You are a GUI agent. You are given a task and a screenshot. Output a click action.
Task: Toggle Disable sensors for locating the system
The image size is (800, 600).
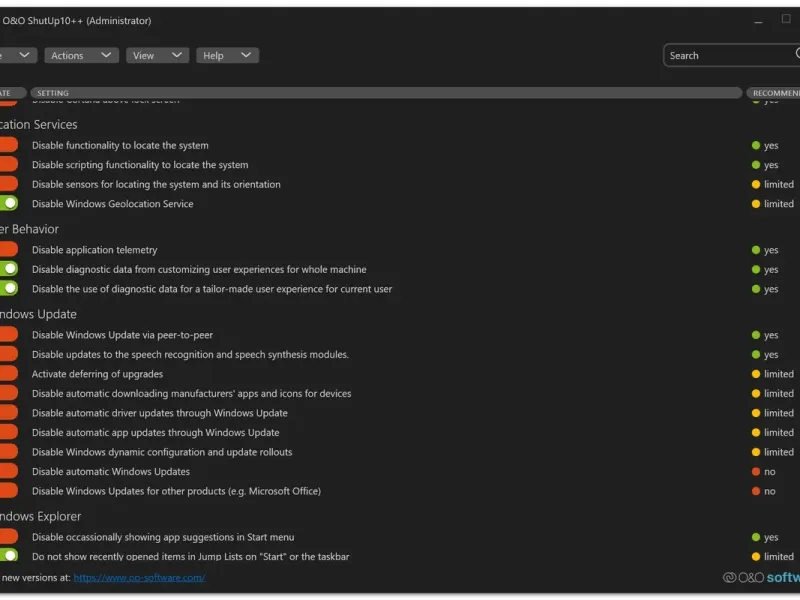click(x=9, y=184)
